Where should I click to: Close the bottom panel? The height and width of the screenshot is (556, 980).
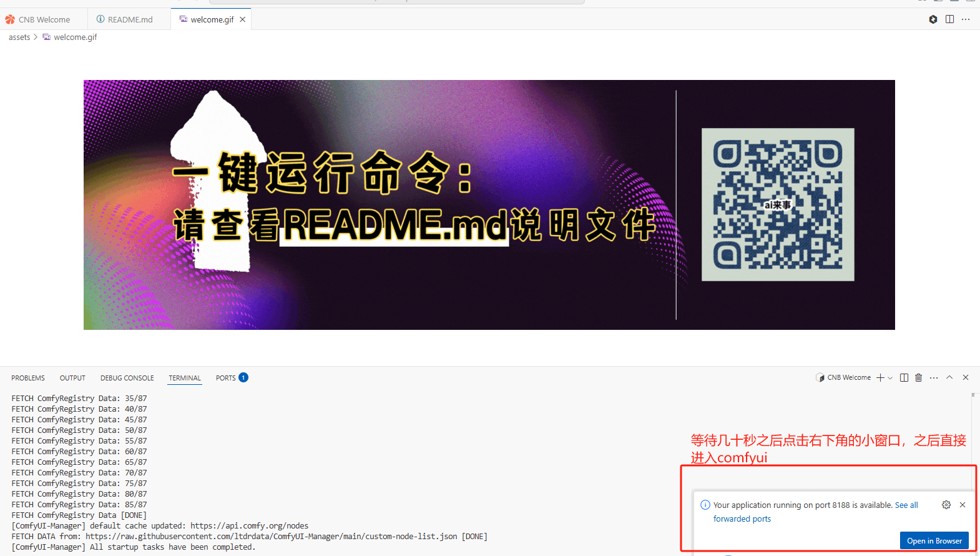(x=966, y=377)
